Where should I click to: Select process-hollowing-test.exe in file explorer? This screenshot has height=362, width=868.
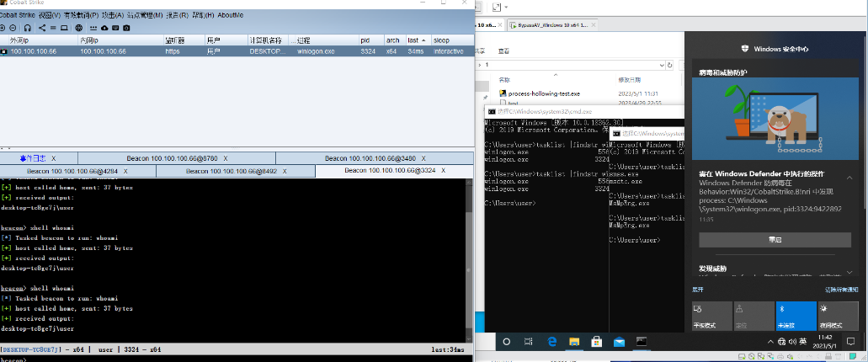pyautogui.click(x=544, y=93)
